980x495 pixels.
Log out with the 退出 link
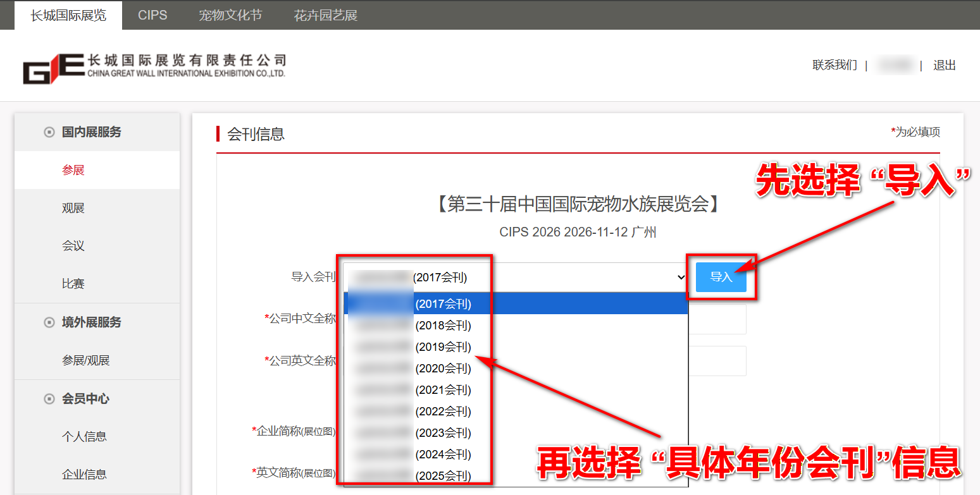pos(944,65)
